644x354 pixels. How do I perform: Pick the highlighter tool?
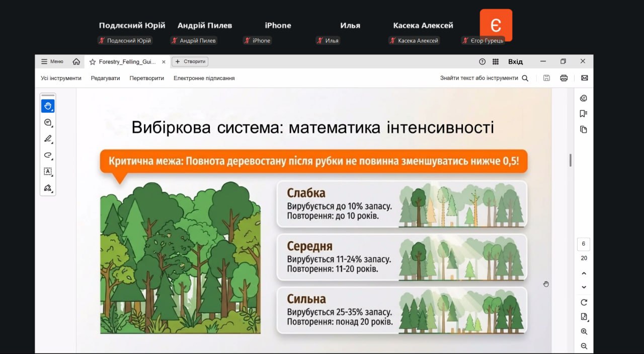(48, 138)
